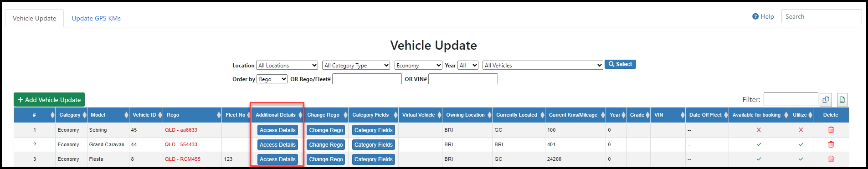This screenshot has height=169, width=868.
Task: Toggle Available for booking X on Sebring
Action: 759,130
